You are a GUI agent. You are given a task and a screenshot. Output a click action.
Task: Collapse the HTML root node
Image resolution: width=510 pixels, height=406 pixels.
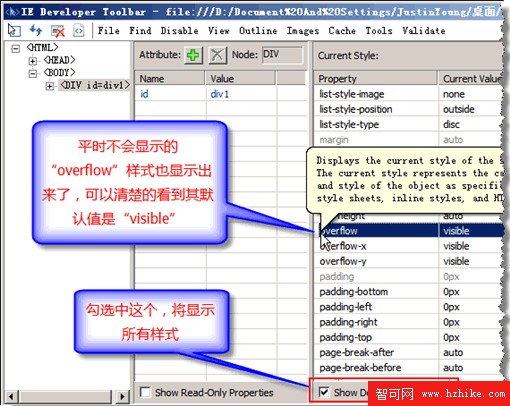(15, 49)
